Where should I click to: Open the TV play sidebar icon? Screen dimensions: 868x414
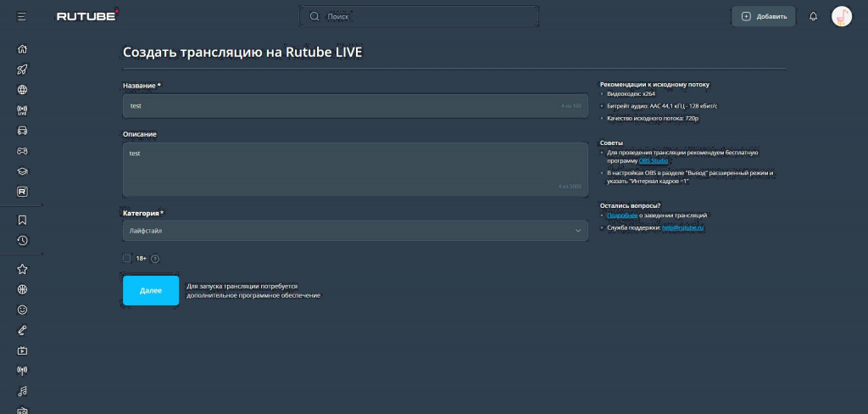pyautogui.click(x=22, y=350)
